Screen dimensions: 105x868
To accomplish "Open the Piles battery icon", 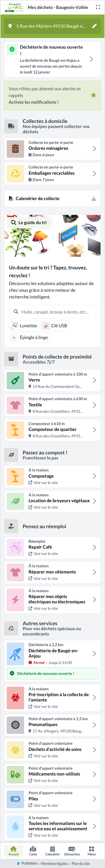I will click(15, 799).
